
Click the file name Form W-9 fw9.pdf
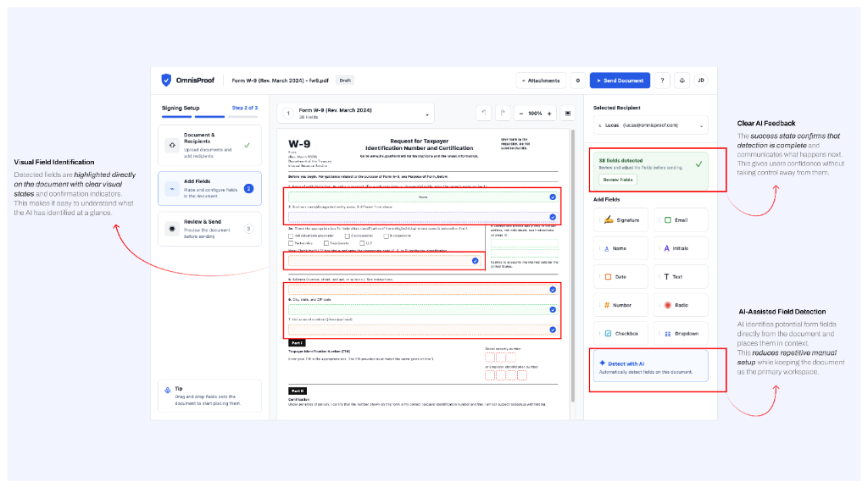[280, 80]
